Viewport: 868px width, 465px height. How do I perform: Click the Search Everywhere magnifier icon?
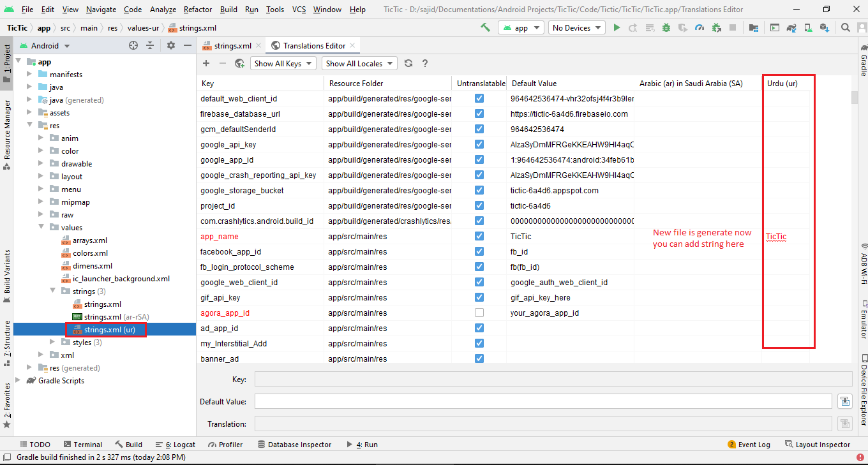coord(846,27)
